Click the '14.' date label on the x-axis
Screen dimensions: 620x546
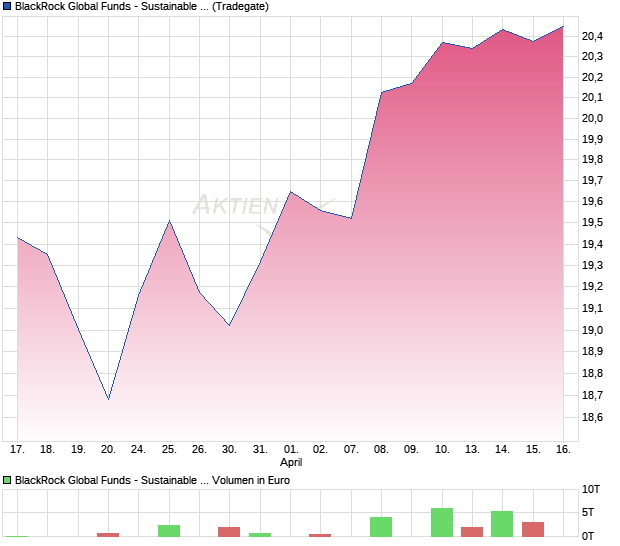pyautogui.click(x=502, y=450)
